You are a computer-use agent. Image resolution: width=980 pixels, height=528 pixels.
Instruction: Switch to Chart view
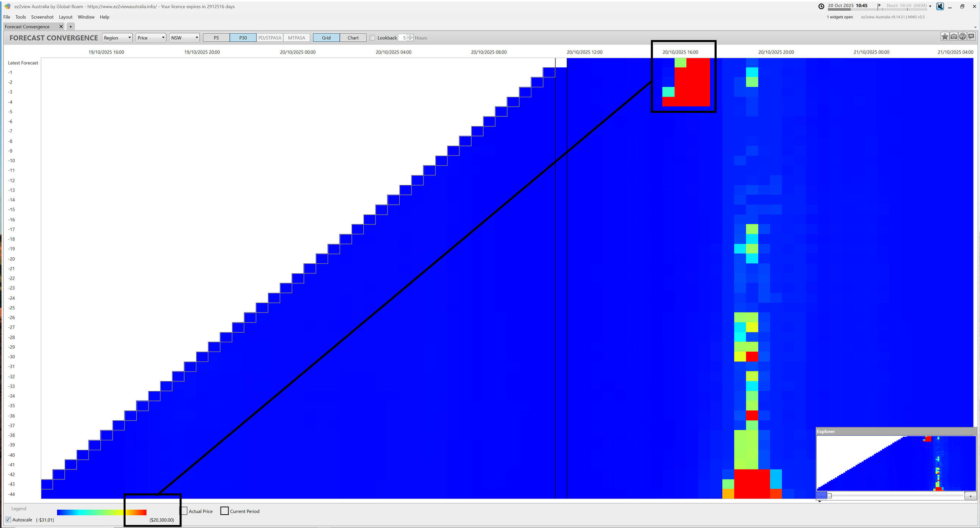coord(353,38)
